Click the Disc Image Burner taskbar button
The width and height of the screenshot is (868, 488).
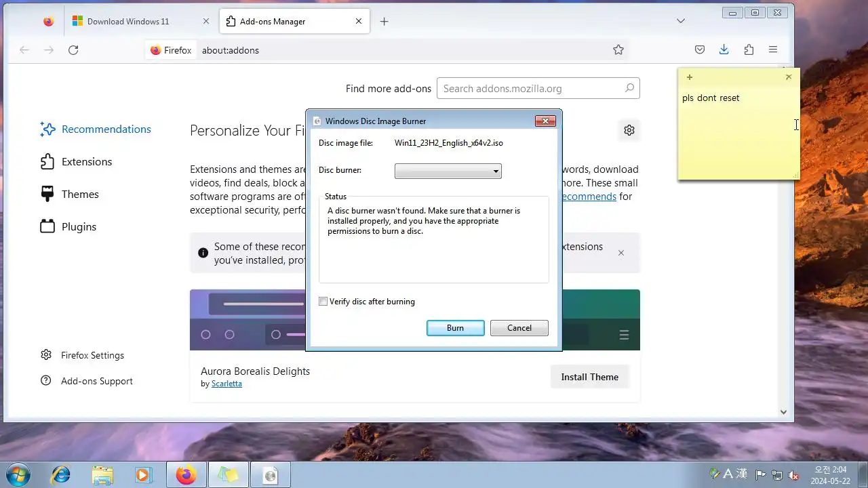[x=271, y=475]
